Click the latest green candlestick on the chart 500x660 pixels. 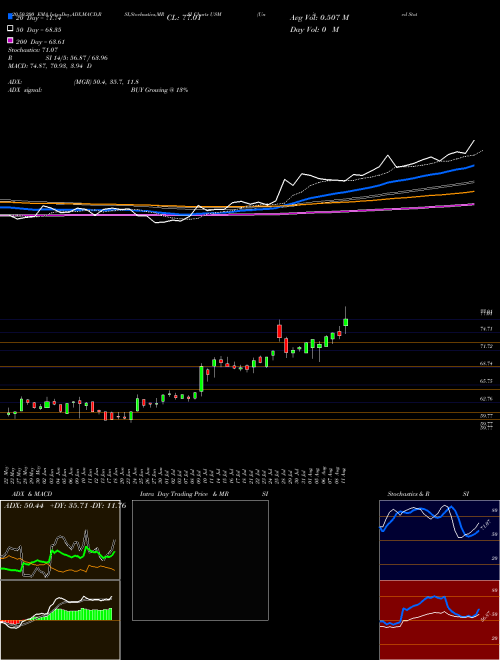click(x=346, y=322)
